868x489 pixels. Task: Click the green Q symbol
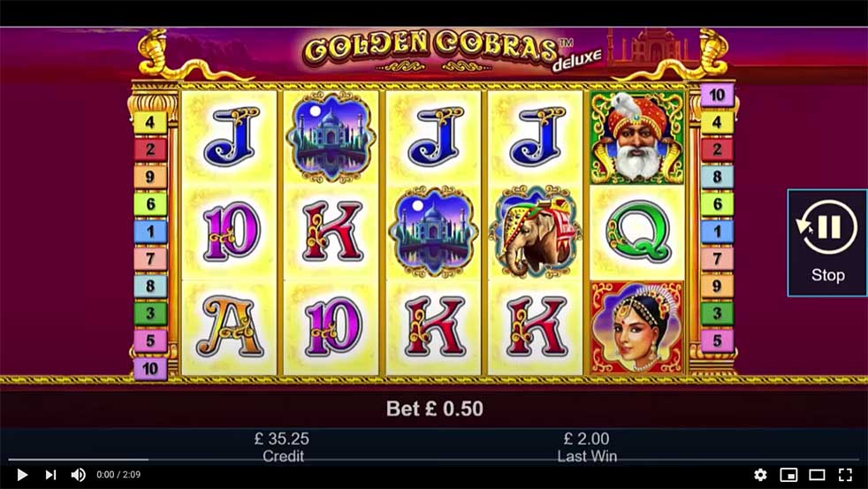pyautogui.click(x=637, y=232)
